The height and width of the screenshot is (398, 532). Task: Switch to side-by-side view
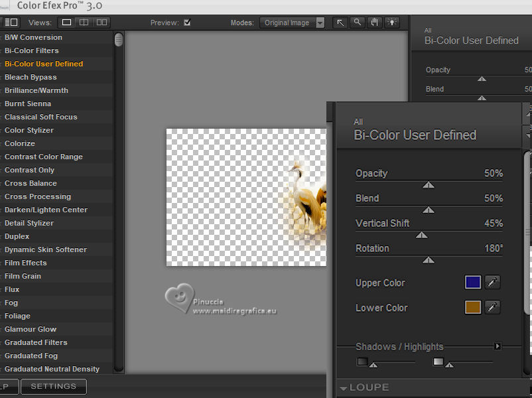101,23
